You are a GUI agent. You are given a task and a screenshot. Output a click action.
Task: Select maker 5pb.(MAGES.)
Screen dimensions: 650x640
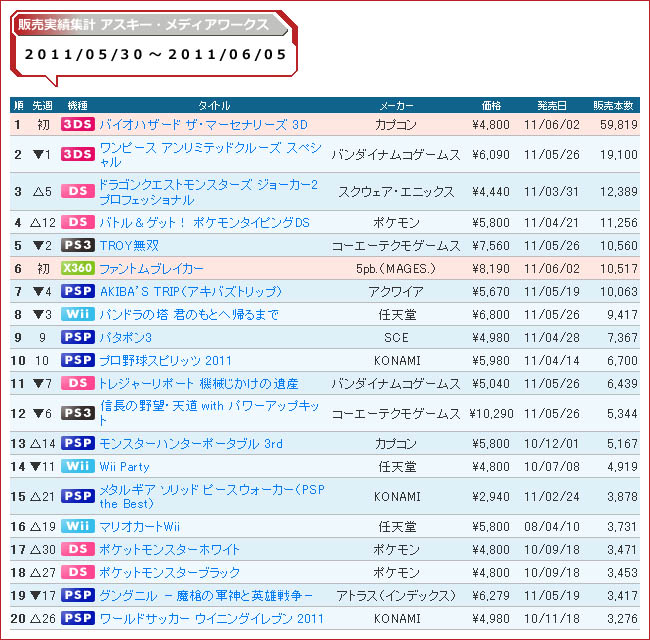(396, 269)
